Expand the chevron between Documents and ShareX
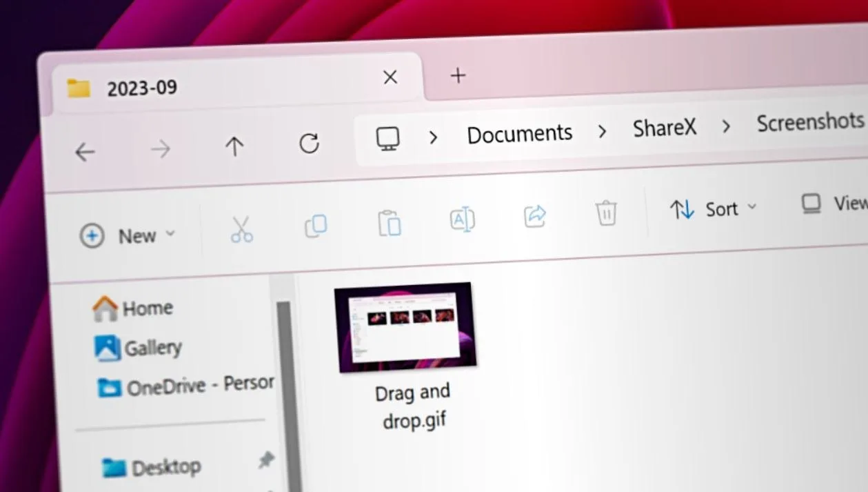Screen dimensions: 868x492 (602, 131)
